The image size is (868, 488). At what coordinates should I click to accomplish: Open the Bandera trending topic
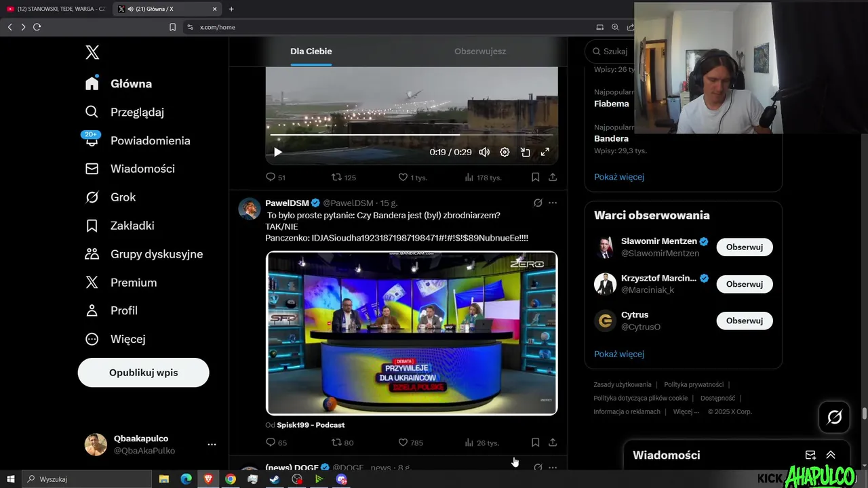click(611, 138)
